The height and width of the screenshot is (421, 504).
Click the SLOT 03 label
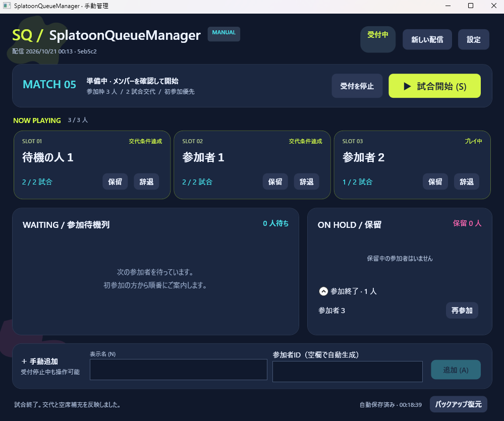point(353,141)
